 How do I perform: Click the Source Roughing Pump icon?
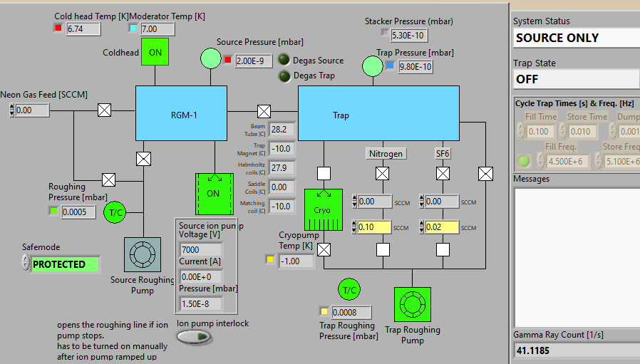(x=143, y=254)
